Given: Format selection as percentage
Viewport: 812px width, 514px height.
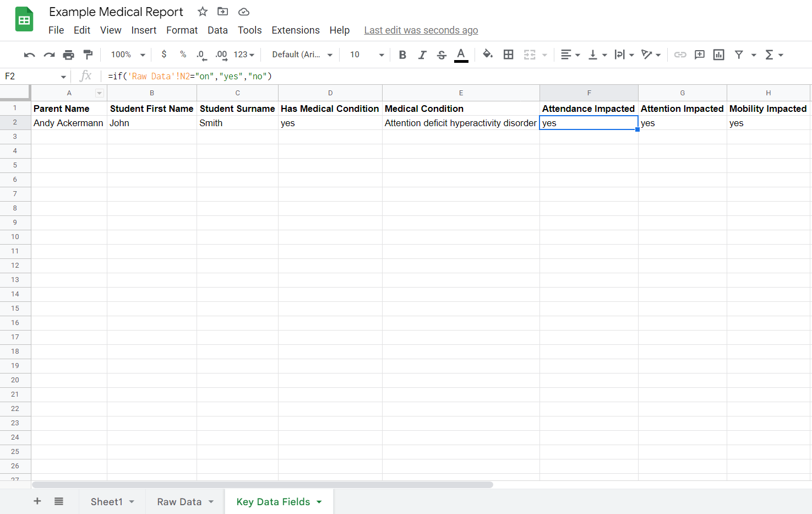Looking at the screenshot, I should coord(183,55).
